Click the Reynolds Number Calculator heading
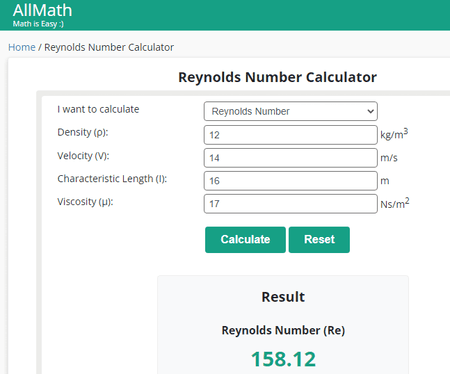 click(x=277, y=77)
